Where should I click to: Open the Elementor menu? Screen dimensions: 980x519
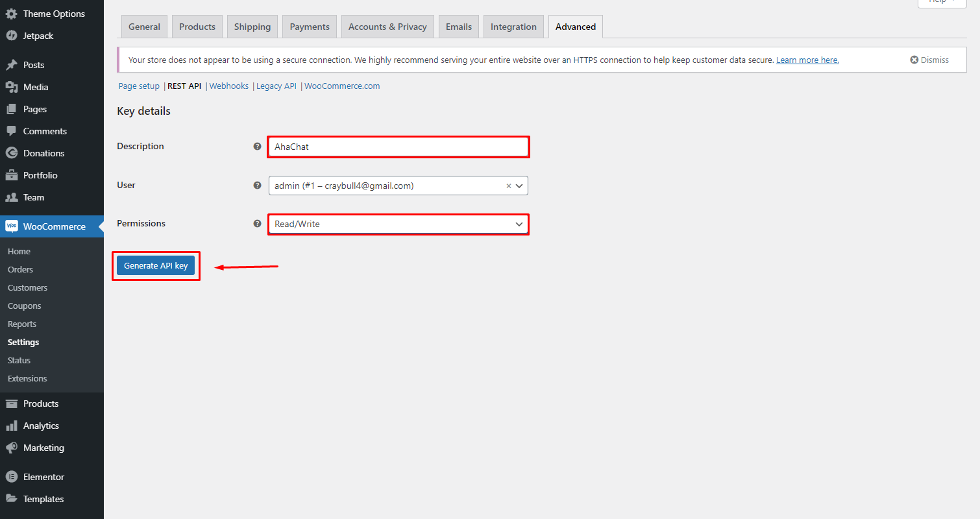[52, 477]
